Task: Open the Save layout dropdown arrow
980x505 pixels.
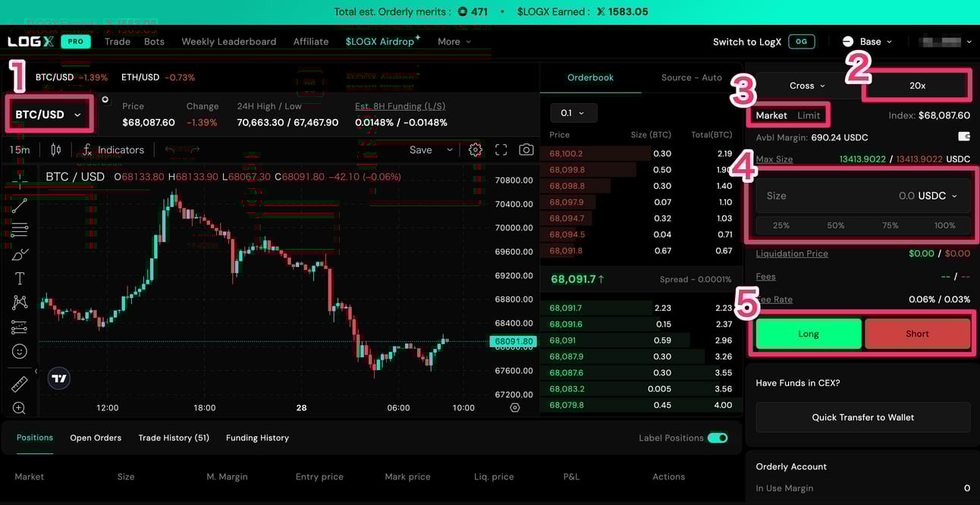Action: [x=450, y=150]
